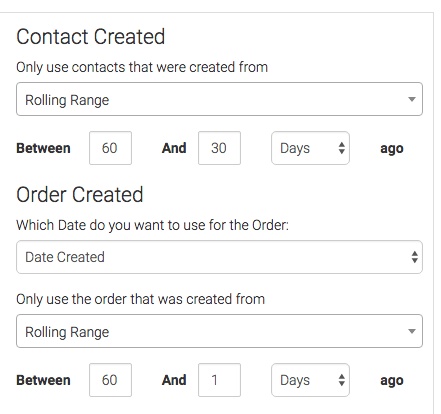Viewport: 441px width, 414px height.
Task: Click the Order Created section heading
Action: [x=80, y=195]
